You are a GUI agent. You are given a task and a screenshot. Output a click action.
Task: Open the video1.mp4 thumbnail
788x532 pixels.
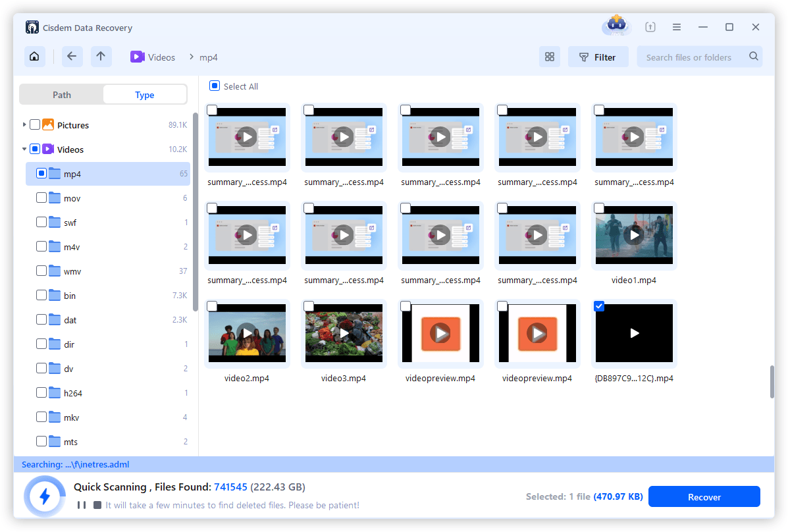633,235
